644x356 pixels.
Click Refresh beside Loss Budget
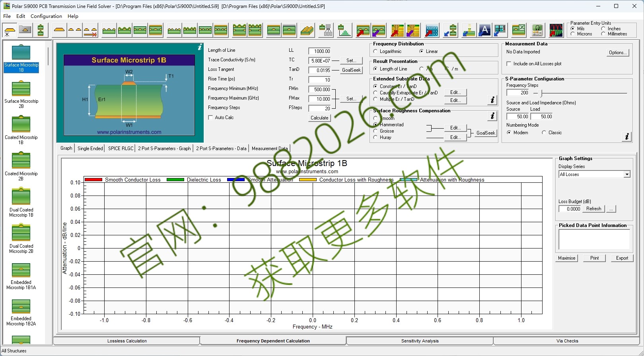click(x=594, y=209)
